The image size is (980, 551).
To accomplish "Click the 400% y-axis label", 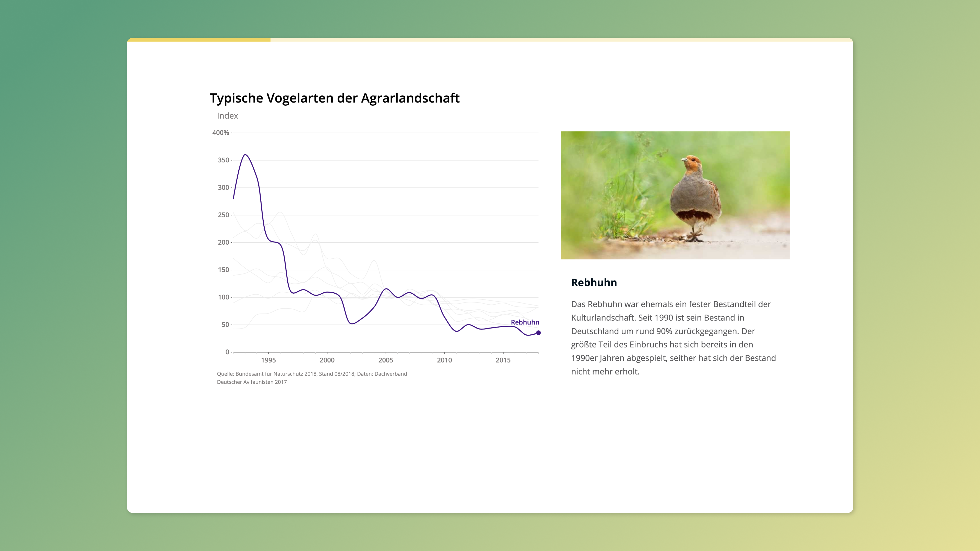I will [x=221, y=133].
